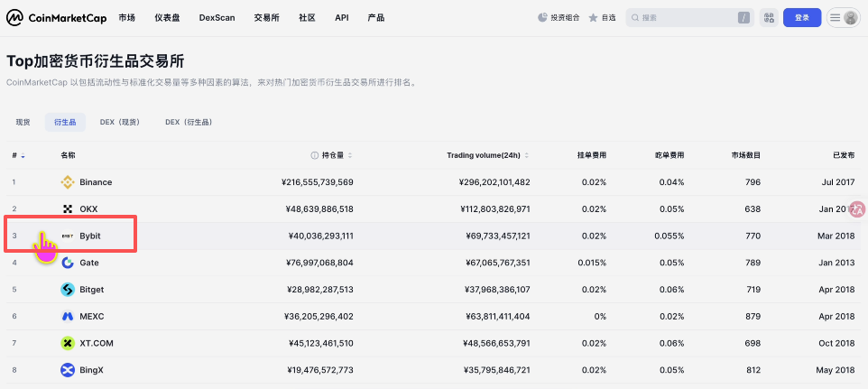
Task: Click the QR code icon button
Action: tap(769, 18)
